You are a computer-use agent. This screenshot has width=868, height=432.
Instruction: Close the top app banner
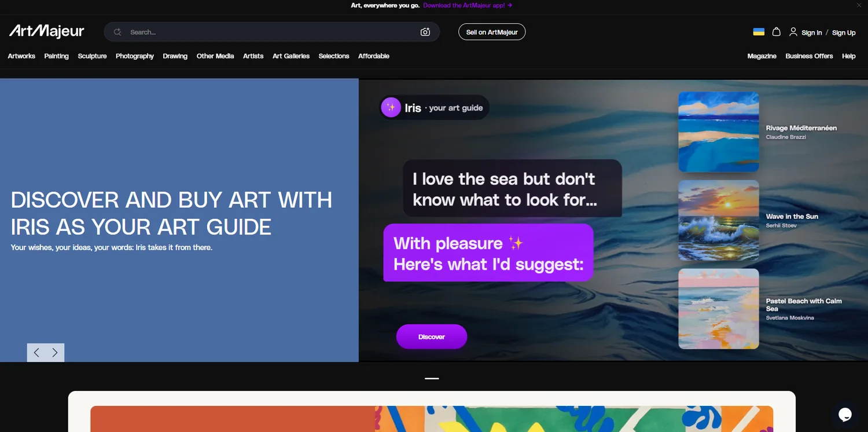coord(859,5)
